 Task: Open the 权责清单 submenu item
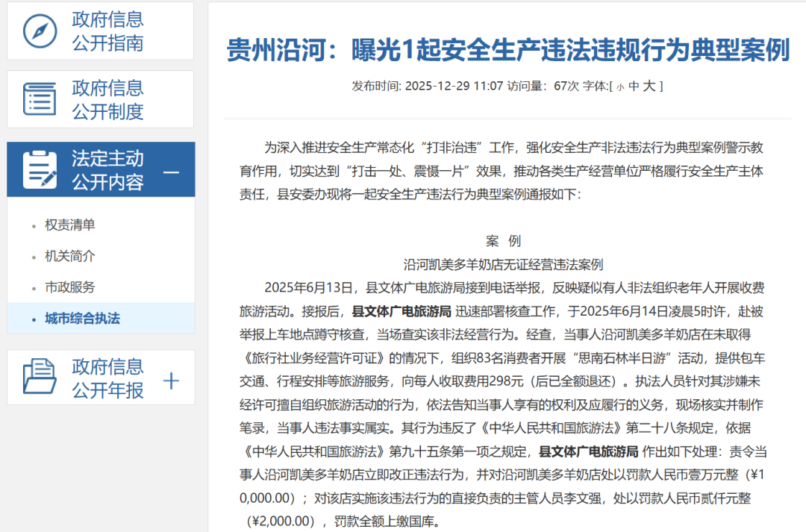click(70, 225)
